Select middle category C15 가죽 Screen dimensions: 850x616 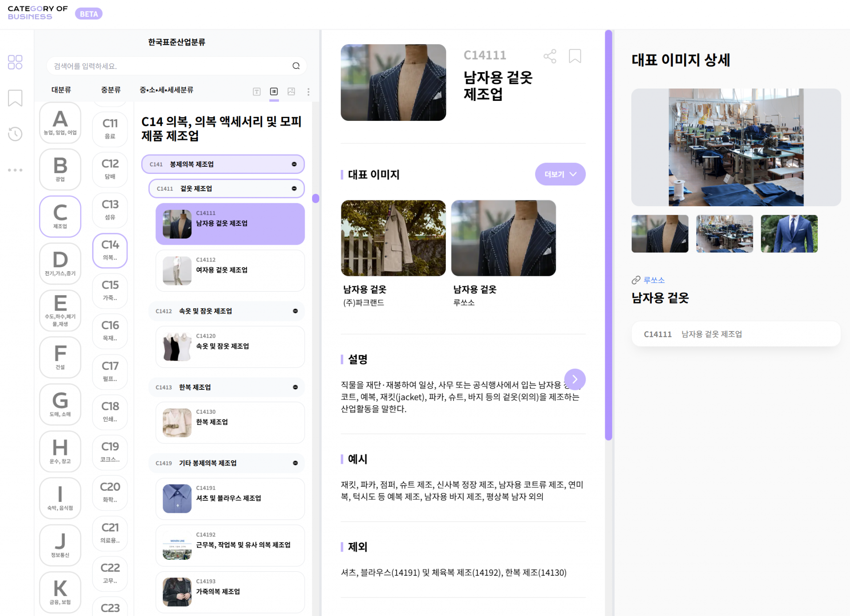(x=110, y=290)
